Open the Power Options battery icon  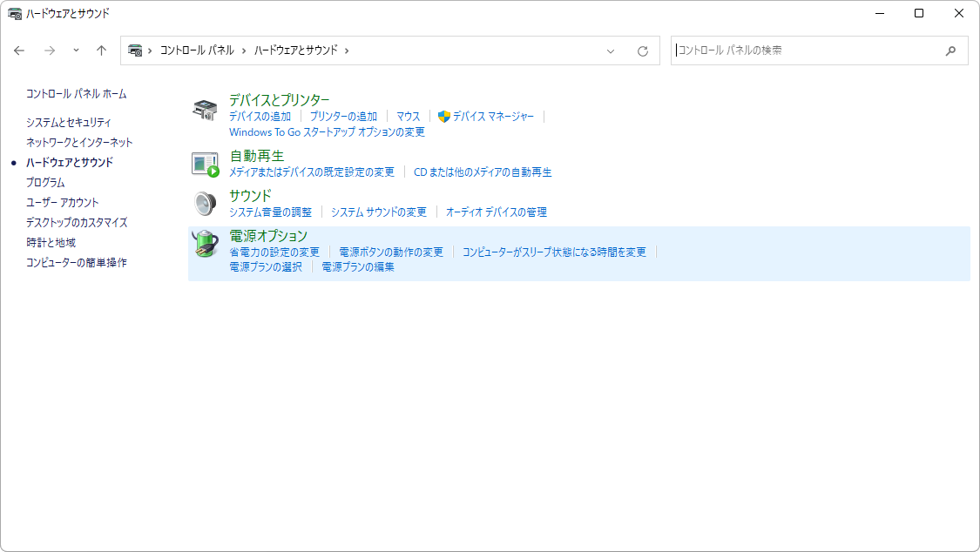tap(205, 244)
